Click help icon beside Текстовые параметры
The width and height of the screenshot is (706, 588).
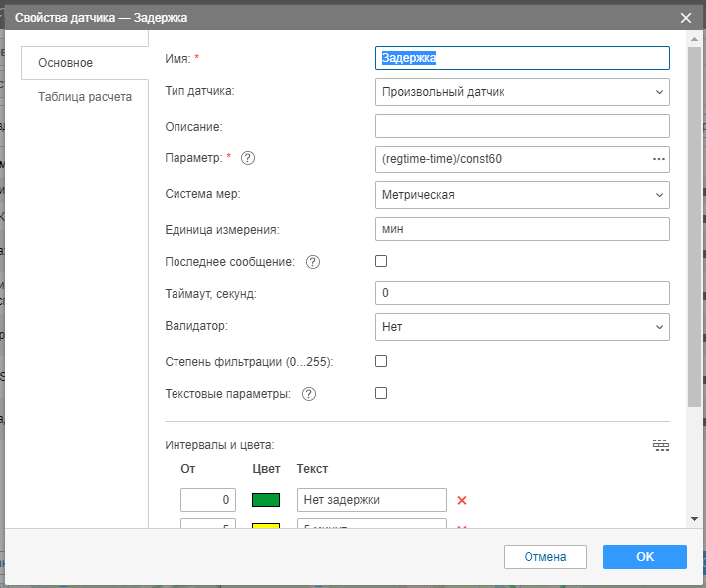tap(309, 394)
